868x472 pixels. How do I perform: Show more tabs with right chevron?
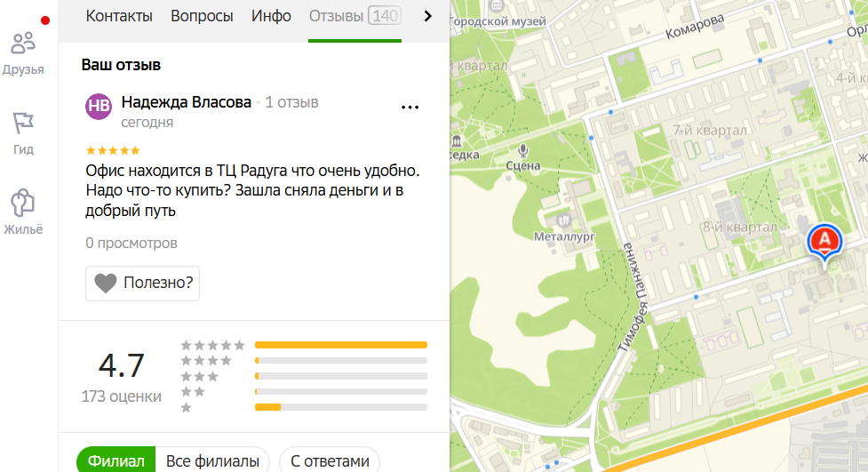coord(427,16)
